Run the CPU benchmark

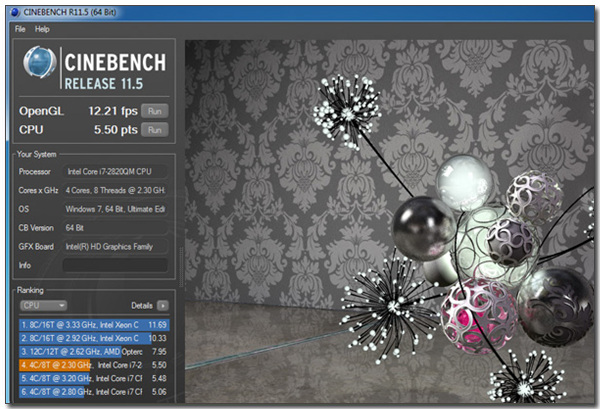pyautogui.click(x=155, y=130)
